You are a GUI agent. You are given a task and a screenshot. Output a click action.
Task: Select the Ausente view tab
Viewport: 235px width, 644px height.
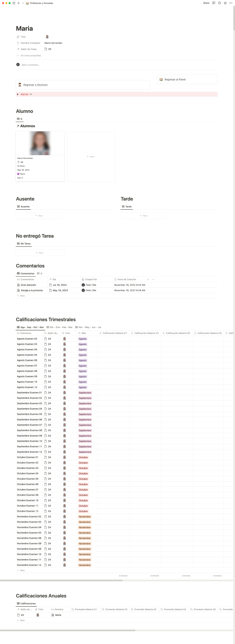pos(23,206)
